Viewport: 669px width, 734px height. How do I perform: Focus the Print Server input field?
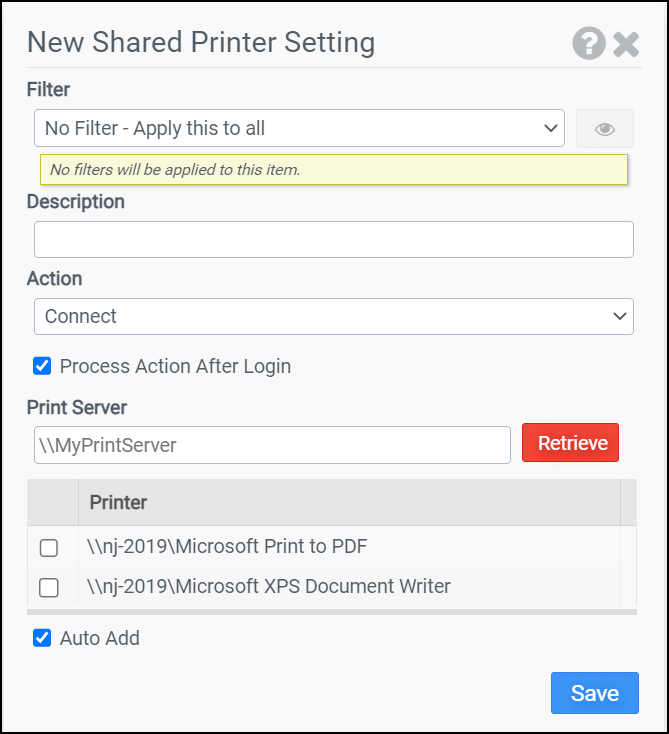pyautogui.click(x=272, y=445)
